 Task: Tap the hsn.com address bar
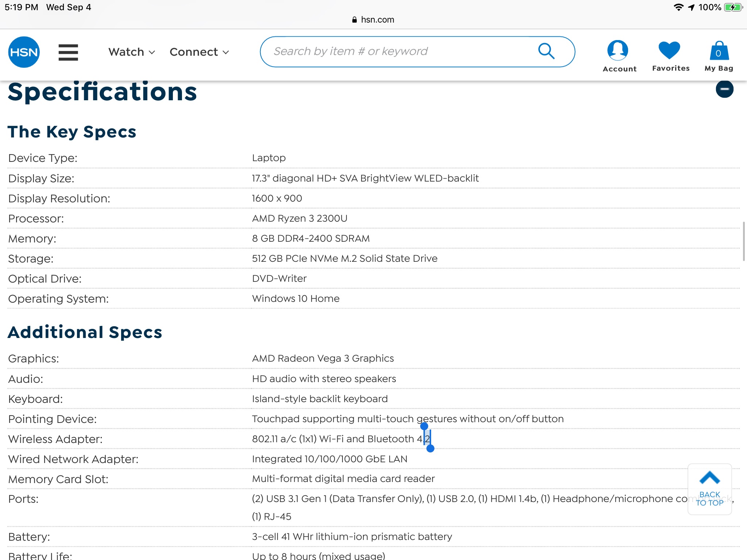tap(373, 20)
